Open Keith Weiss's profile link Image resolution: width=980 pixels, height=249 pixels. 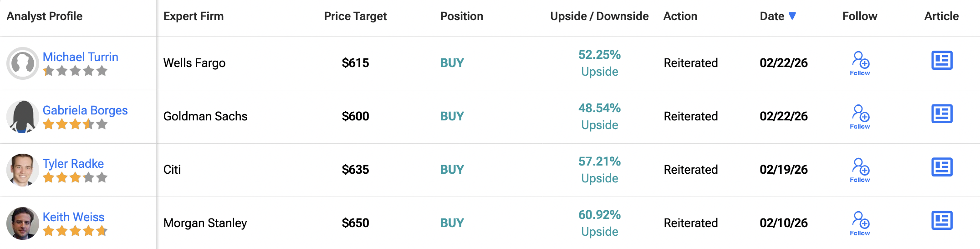click(74, 217)
